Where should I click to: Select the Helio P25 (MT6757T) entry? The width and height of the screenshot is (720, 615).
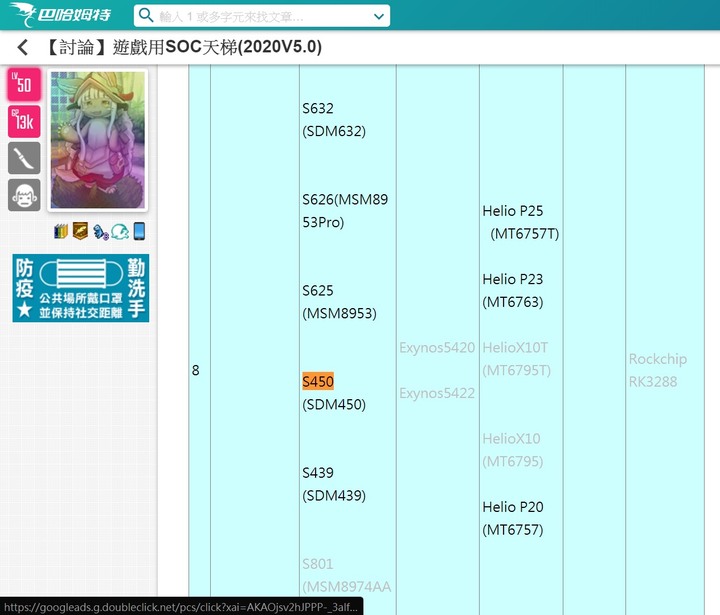[x=521, y=222]
